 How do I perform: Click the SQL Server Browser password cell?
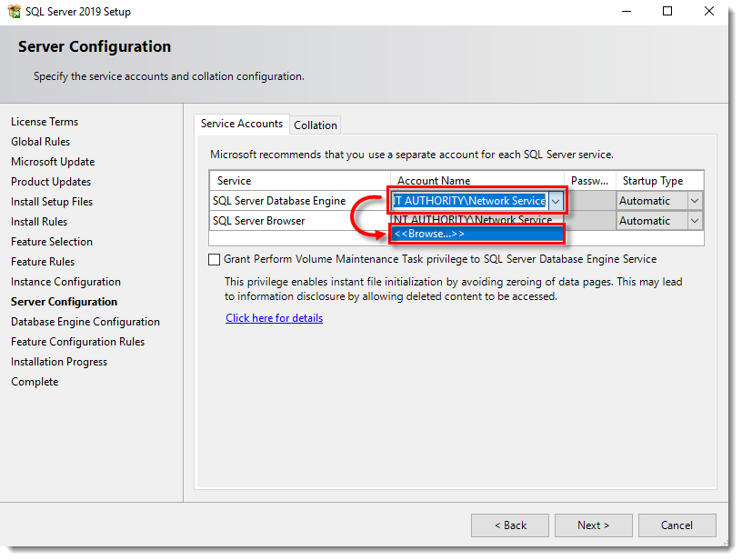(x=590, y=221)
